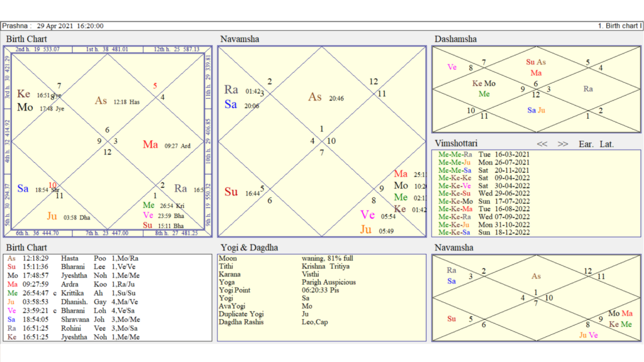Select the Me-Me-Sa dasha row
Image resolution: width=644 pixels, height=362 pixels.
click(484, 170)
